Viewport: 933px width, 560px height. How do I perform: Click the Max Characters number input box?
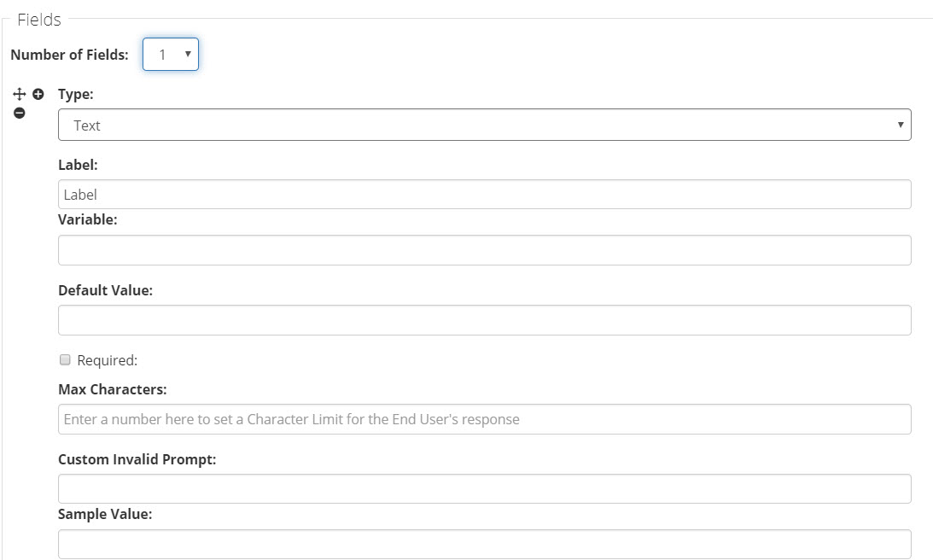[x=484, y=420]
